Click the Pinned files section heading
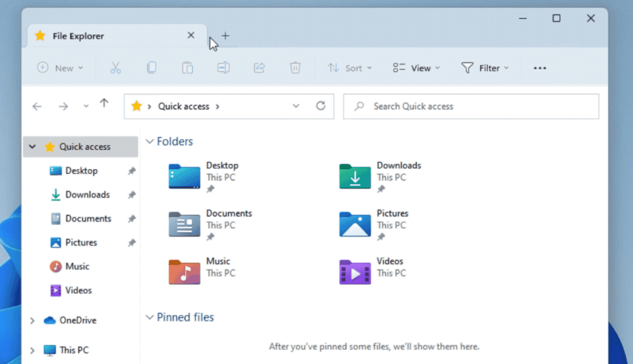633x364 pixels. tap(185, 318)
